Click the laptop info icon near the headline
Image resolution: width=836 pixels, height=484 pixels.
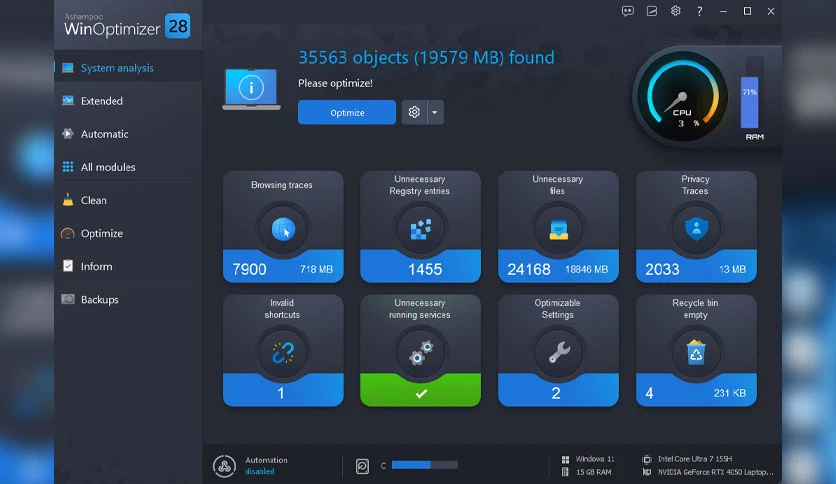click(x=251, y=88)
